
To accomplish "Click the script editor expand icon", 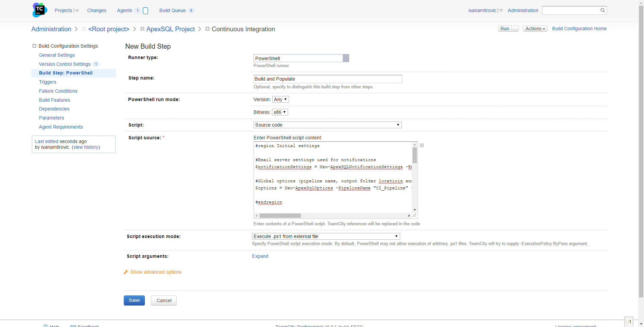I will [x=422, y=145].
